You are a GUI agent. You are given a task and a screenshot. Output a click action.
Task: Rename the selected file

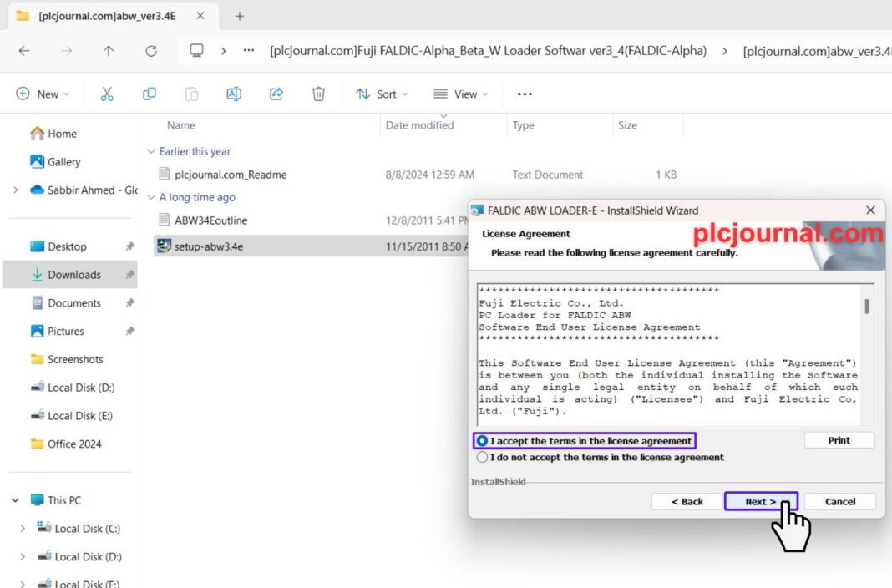tap(234, 94)
